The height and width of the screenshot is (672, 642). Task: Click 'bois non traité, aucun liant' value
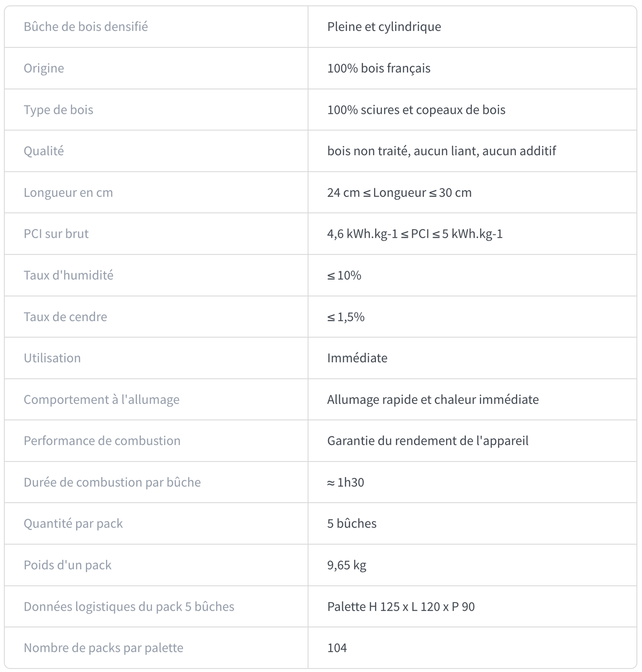[x=441, y=151]
